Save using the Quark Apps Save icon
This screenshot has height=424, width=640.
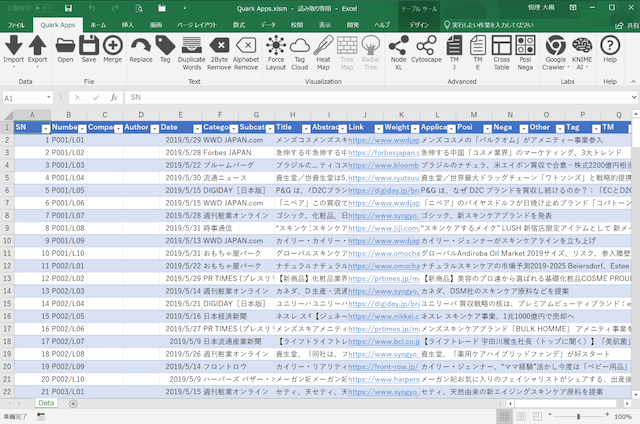coord(89,45)
